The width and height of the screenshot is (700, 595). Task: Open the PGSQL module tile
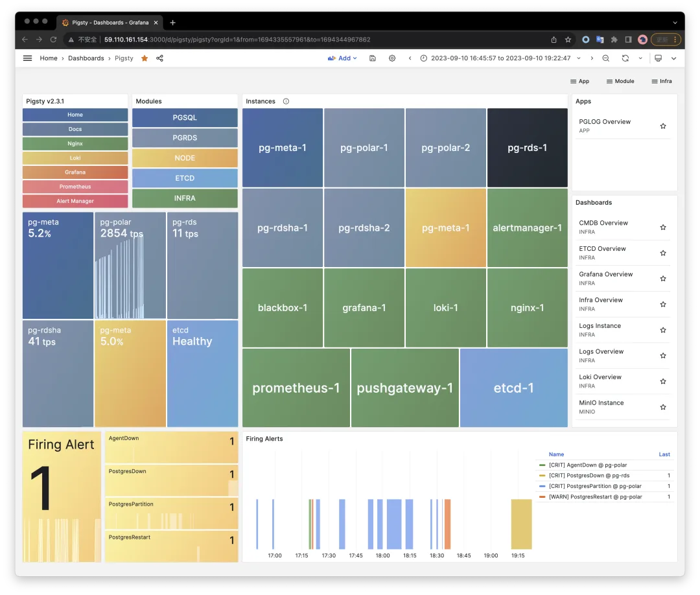pyautogui.click(x=185, y=117)
